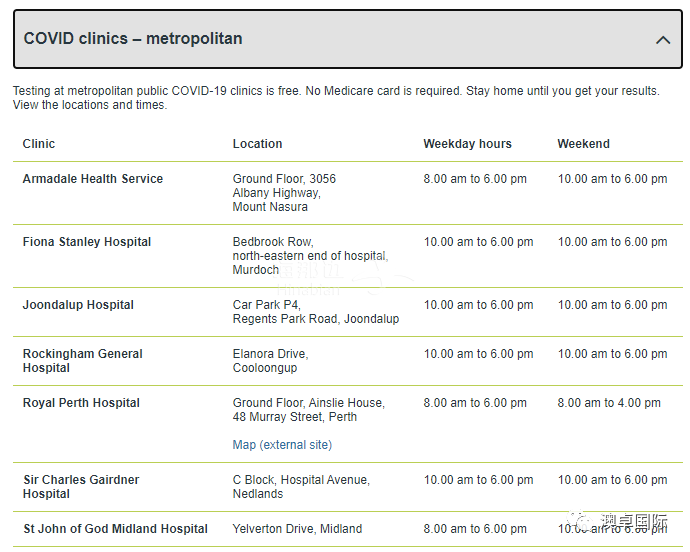The height and width of the screenshot is (552, 690).
Task: Click Armadale Health Service clinic name
Action: coord(93,179)
